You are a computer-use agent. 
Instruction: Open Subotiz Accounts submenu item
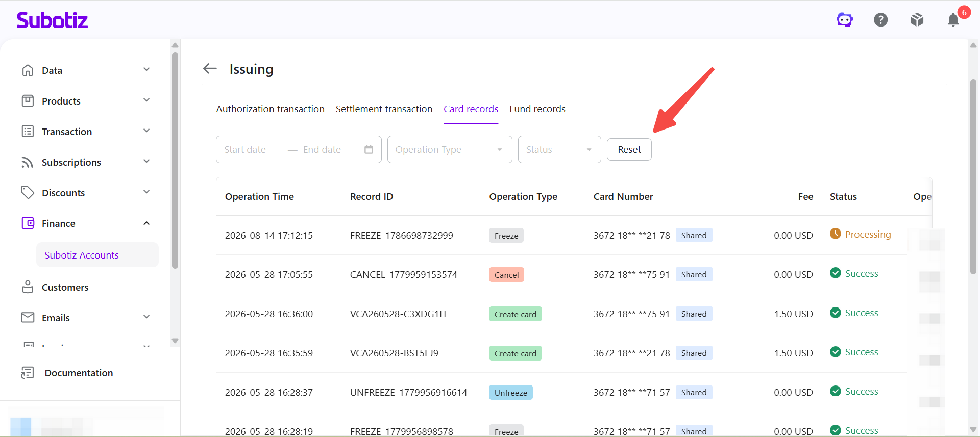tap(97, 255)
